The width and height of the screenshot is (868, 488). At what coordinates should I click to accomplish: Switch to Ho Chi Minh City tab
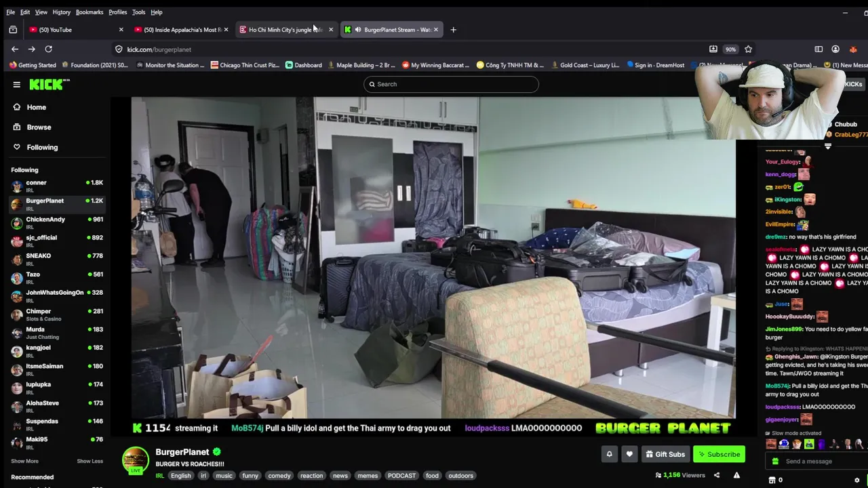point(285,30)
